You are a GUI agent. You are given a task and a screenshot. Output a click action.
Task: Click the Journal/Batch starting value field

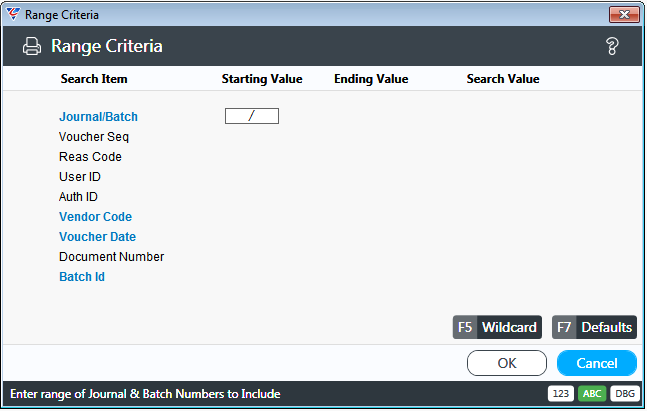(x=252, y=116)
